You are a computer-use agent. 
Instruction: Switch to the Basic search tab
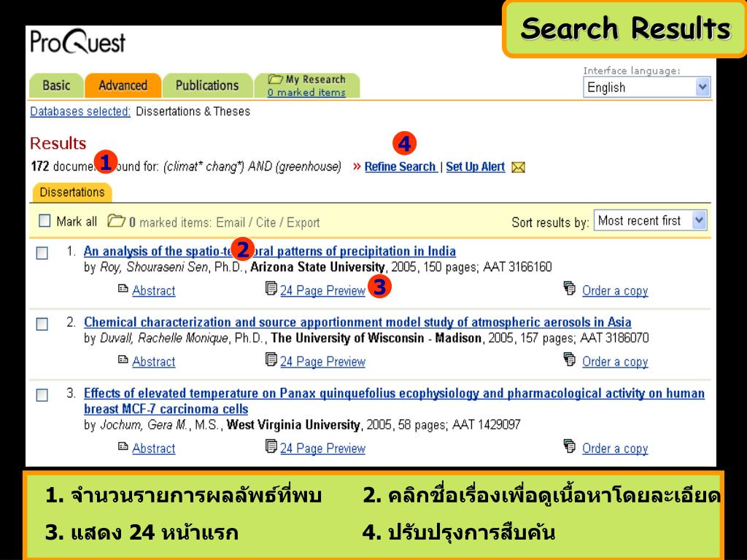56,86
